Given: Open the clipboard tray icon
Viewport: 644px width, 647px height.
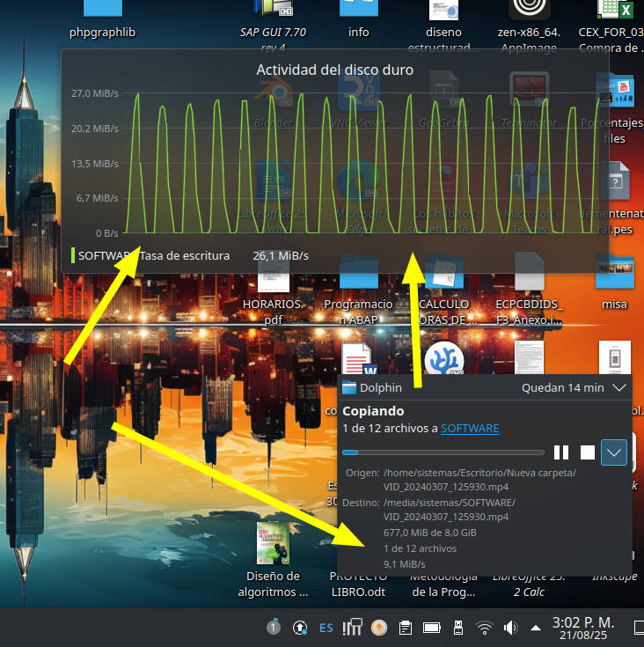Looking at the screenshot, I should click(406, 628).
